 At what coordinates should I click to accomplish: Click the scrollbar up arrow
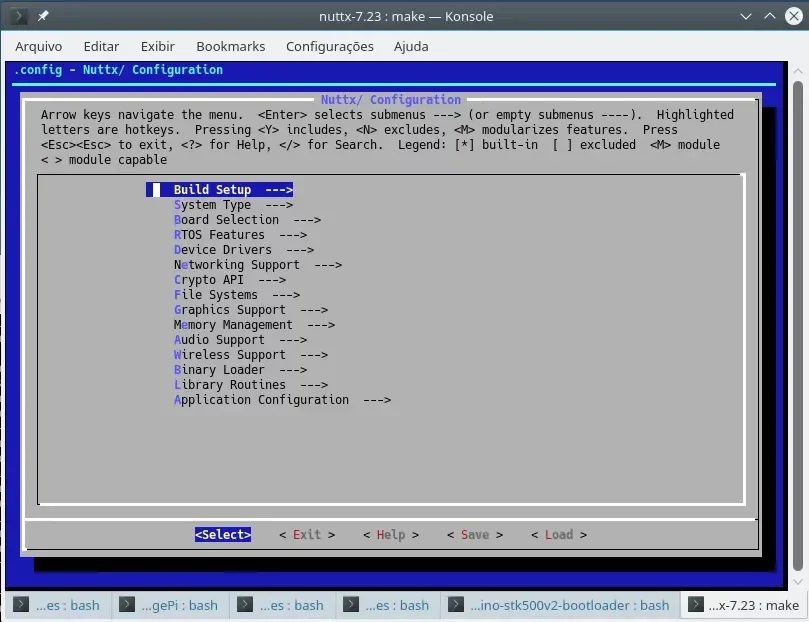798,71
